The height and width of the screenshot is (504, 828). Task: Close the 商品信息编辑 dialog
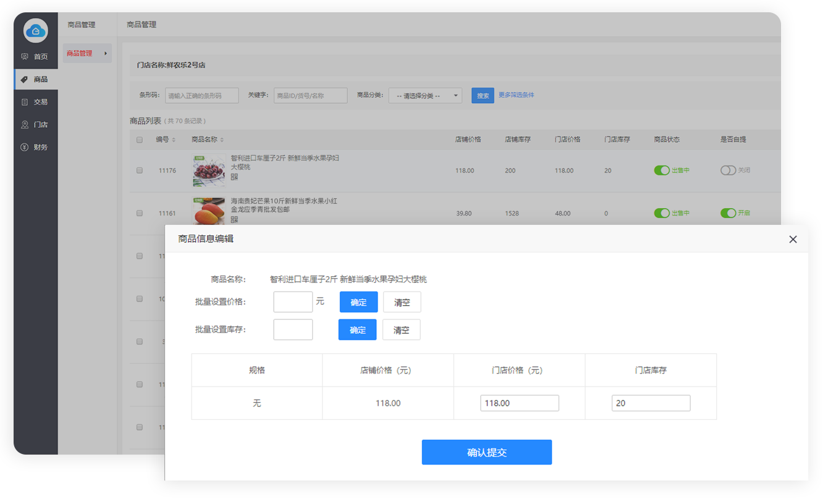pyautogui.click(x=793, y=239)
